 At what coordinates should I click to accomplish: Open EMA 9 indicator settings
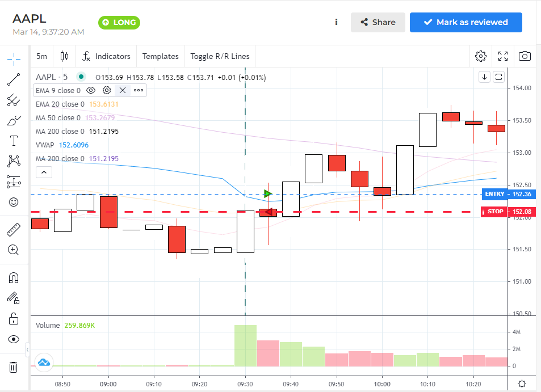pyautogui.click(x=107, y=90)
